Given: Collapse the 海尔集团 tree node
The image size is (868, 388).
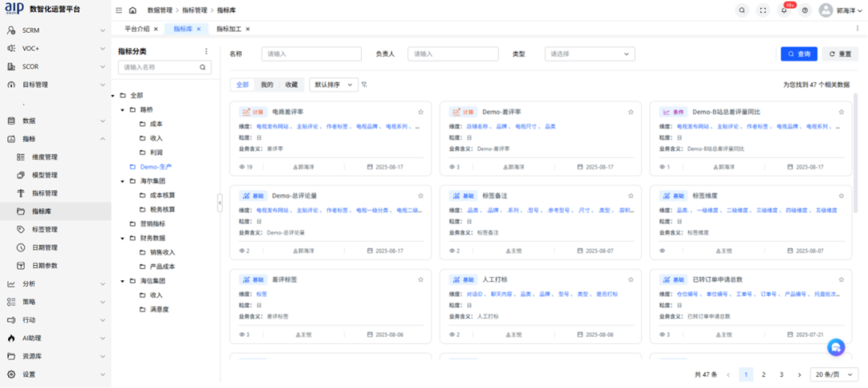Looking at the screenshot, I should point(122,182).
